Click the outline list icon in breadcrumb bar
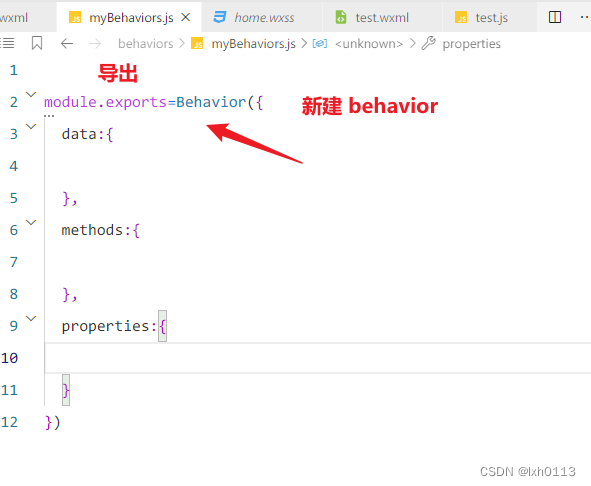The width and height of the screenshot is (591, 486). pos(7,44)
